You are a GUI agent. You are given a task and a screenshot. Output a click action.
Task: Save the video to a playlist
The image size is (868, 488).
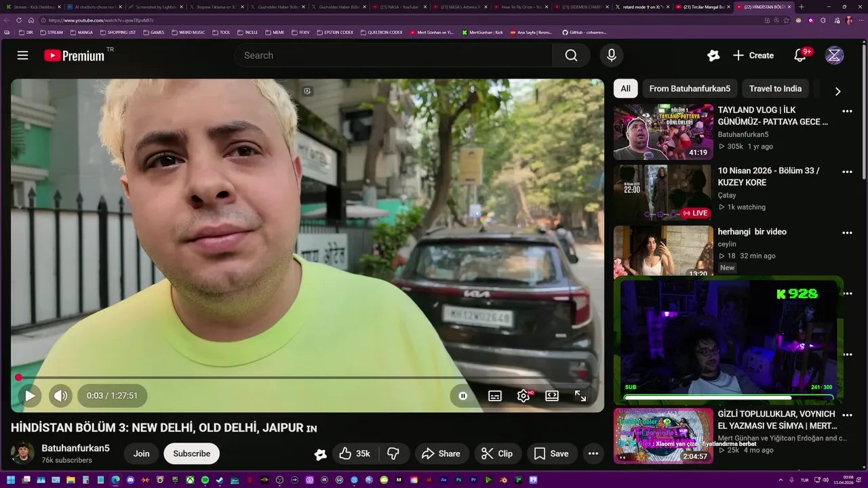tap(551, 453)
